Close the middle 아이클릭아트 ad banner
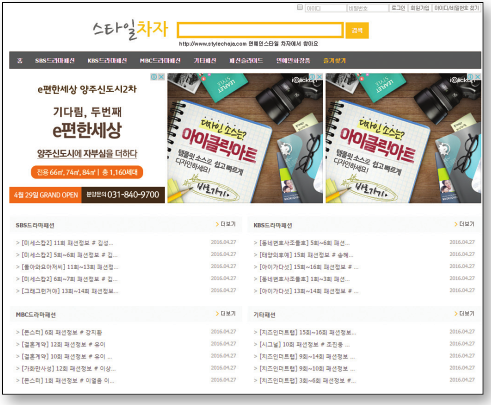The width and height of the screenshot is (491, 405). [x=319, y=77]
